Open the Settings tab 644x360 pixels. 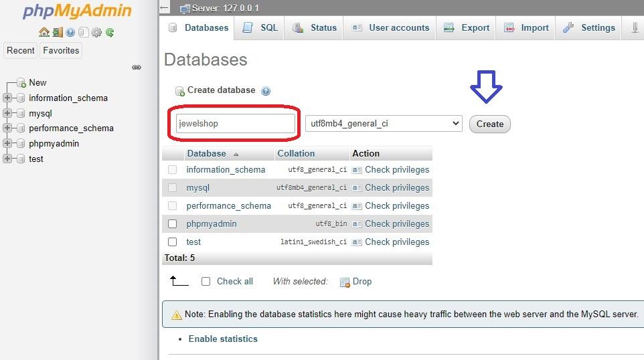[589, 27]
